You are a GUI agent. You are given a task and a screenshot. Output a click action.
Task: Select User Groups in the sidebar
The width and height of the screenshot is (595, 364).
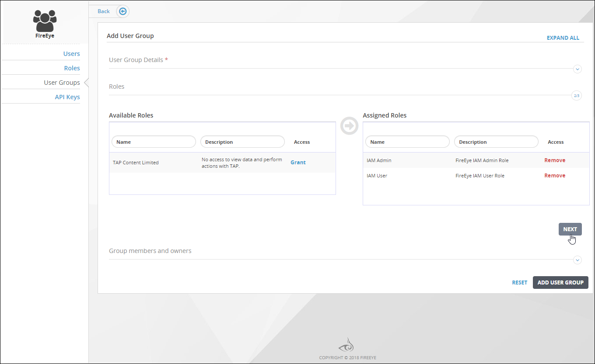[62, 83]
